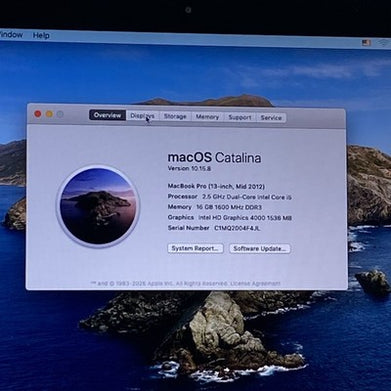Open the Help menu
Screen dimensions: 391x391
click(41, 35)
